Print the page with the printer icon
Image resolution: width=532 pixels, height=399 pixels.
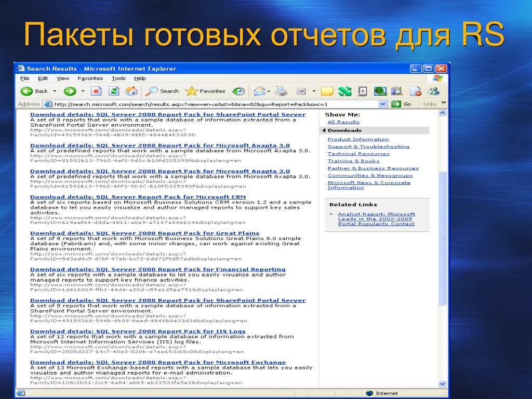281,91
